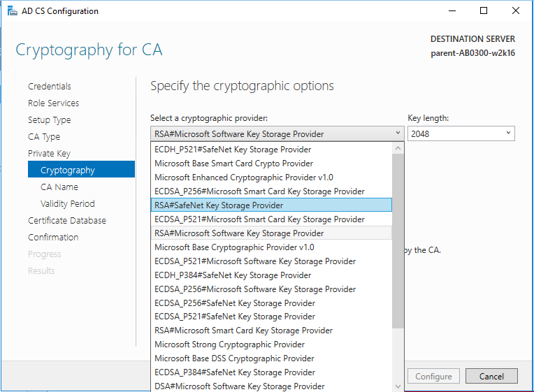Expand the Key length dropdown

point(461,133)
